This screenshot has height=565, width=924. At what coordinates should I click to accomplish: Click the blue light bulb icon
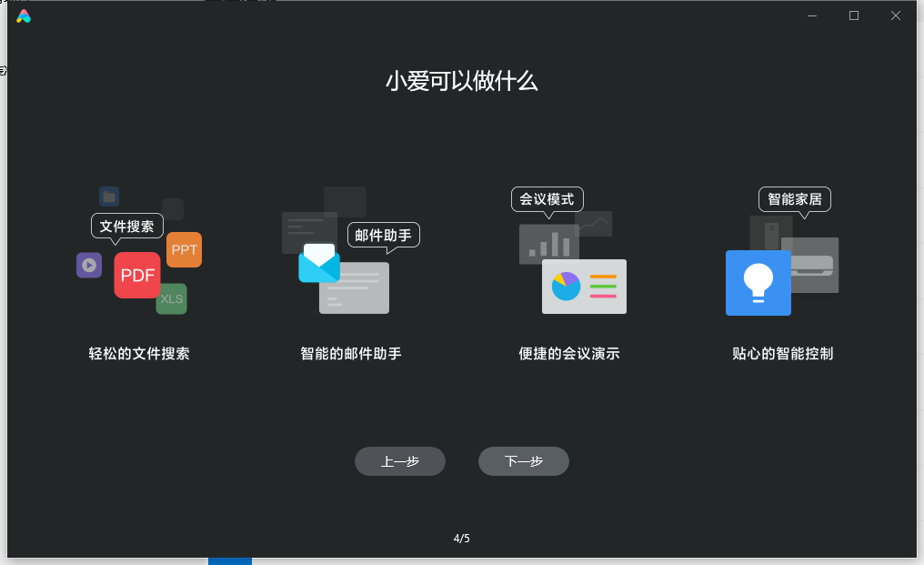tap(758, 283)
